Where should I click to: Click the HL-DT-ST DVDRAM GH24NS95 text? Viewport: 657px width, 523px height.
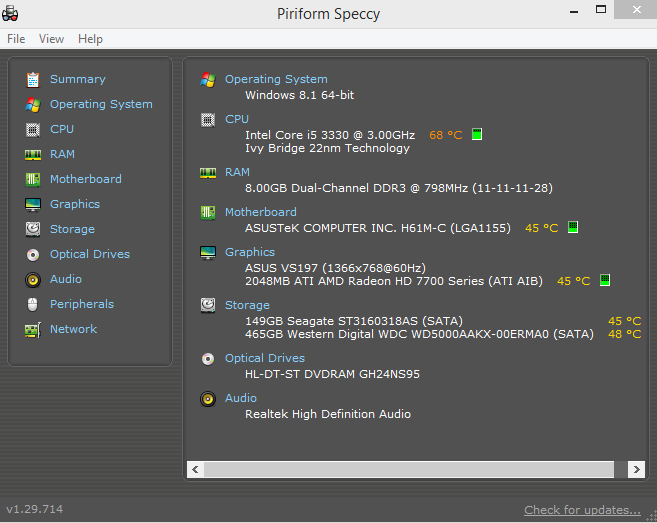click(x=332, y=374)
